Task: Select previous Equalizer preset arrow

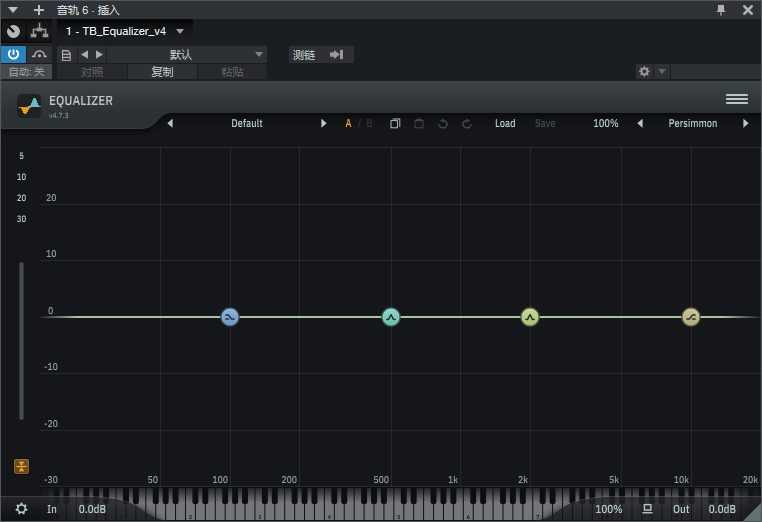Action: coord(170,123)
